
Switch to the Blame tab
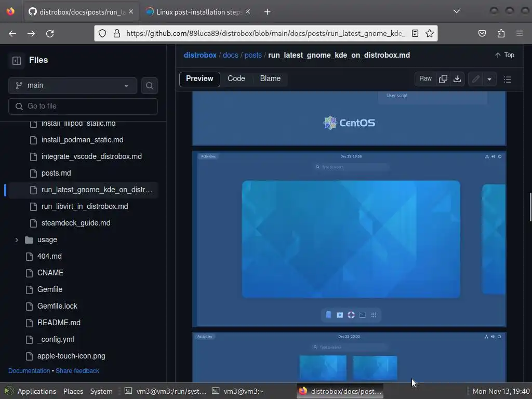[270, 79]
